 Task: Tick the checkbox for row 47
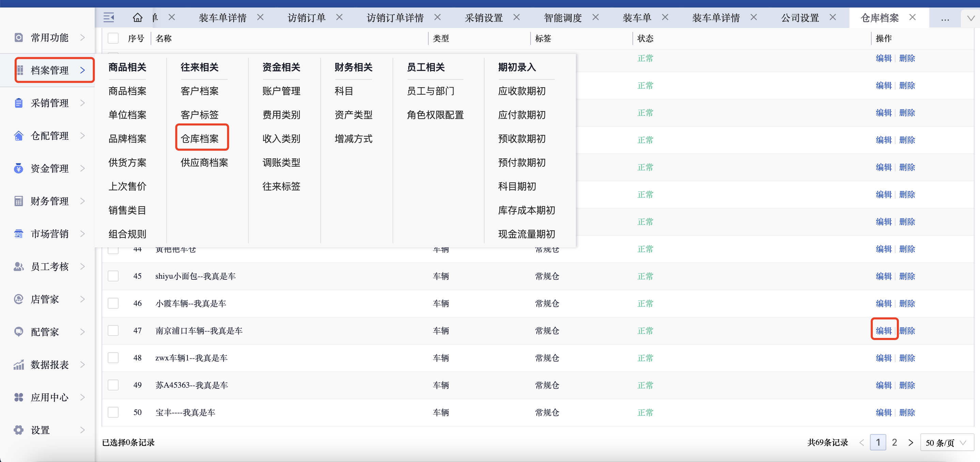[x=113, y=330]
